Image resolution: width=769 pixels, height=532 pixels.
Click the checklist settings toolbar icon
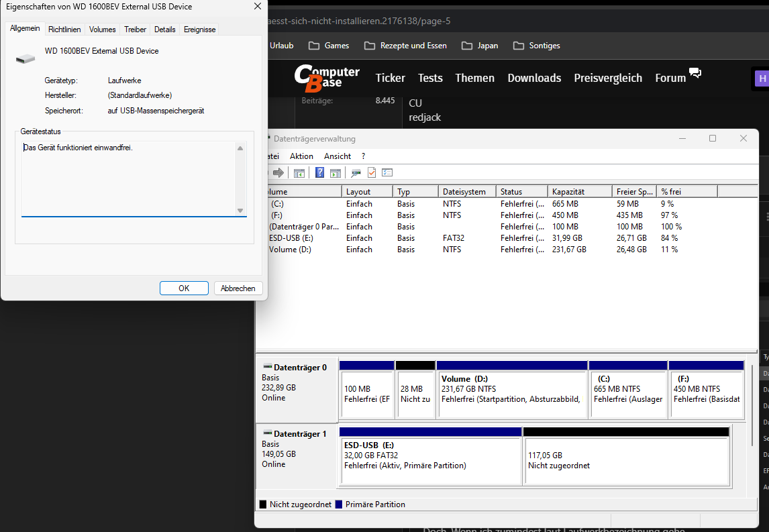(387, 172)
